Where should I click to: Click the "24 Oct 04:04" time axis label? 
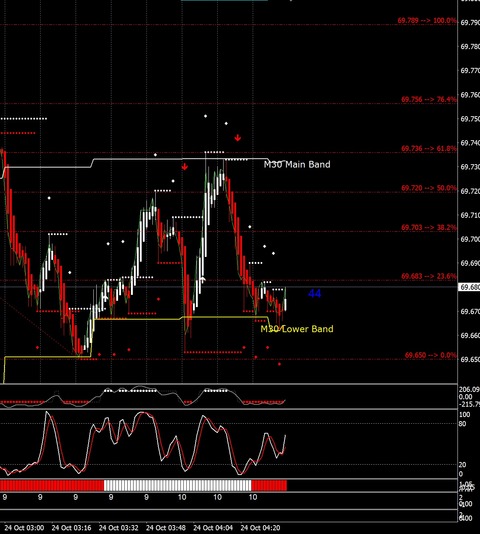(x=213, y=528)
